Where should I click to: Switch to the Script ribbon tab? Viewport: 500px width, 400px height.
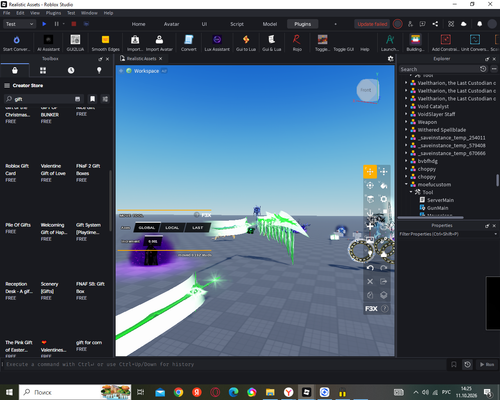coord(237,24)
